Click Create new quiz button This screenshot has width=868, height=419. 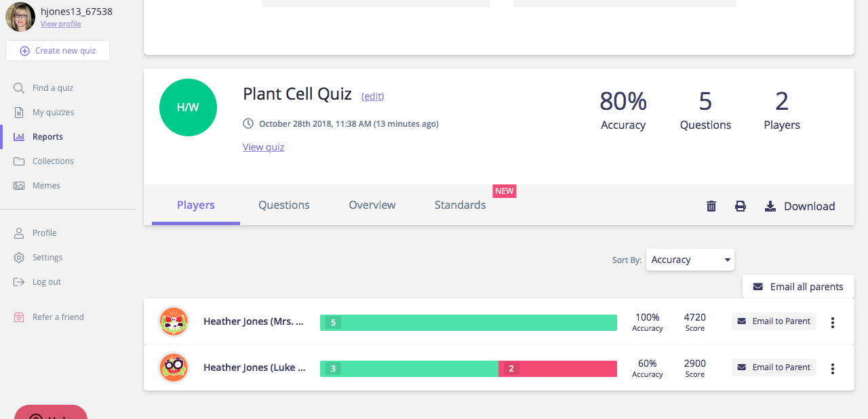(58, 51)
